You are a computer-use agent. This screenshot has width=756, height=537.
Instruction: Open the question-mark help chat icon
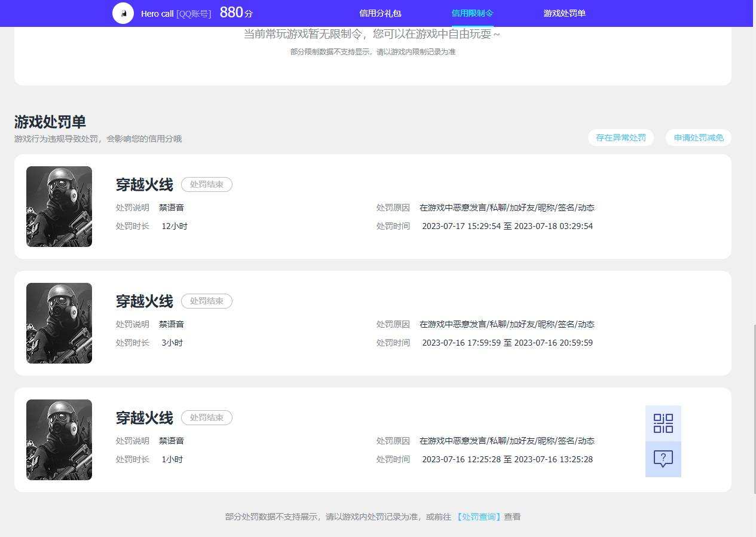(663, 459)
